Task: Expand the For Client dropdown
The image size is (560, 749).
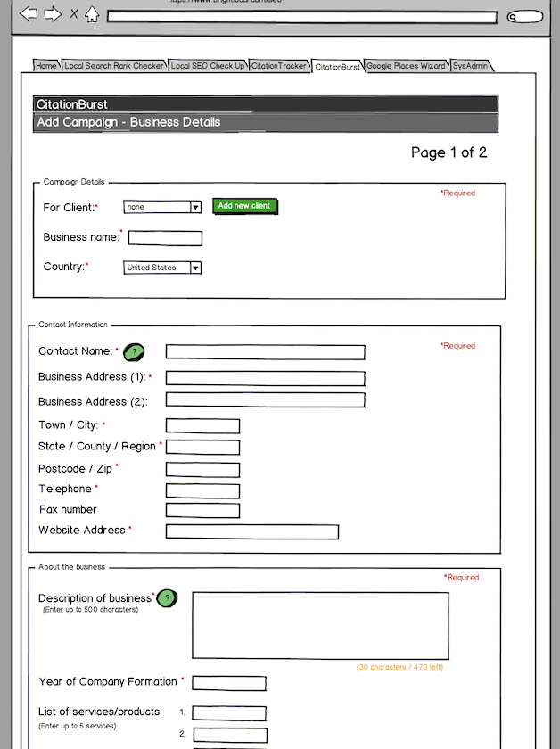Action: (x=195, y=207)
